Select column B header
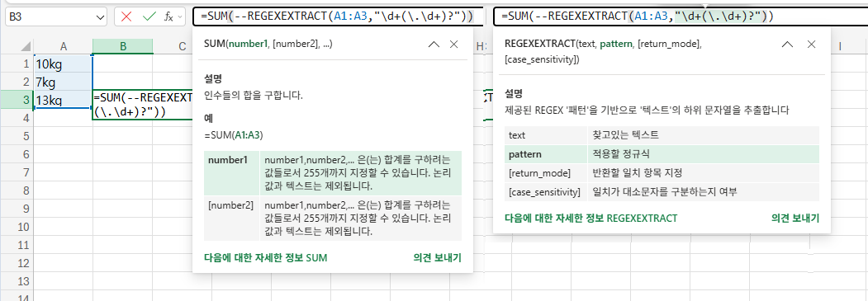Image resolution: width=868 pixels, height=301 pixels. point(123,47)
